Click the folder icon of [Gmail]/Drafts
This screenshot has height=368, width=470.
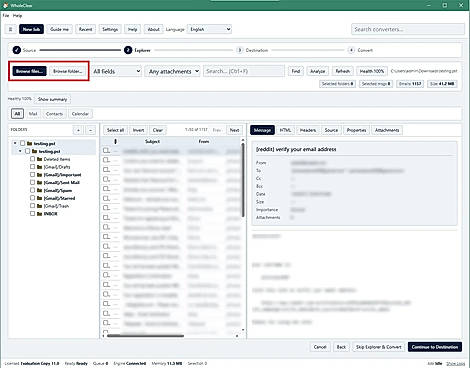(x=39, y=167)
